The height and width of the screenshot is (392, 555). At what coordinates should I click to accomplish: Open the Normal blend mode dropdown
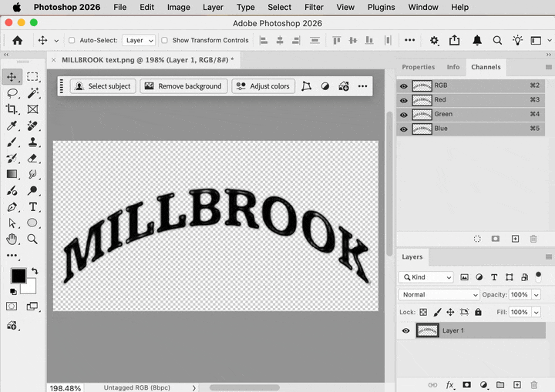439,294
